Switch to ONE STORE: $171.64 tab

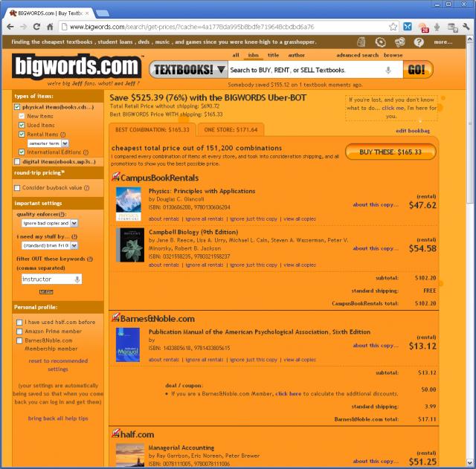[231, 130]
